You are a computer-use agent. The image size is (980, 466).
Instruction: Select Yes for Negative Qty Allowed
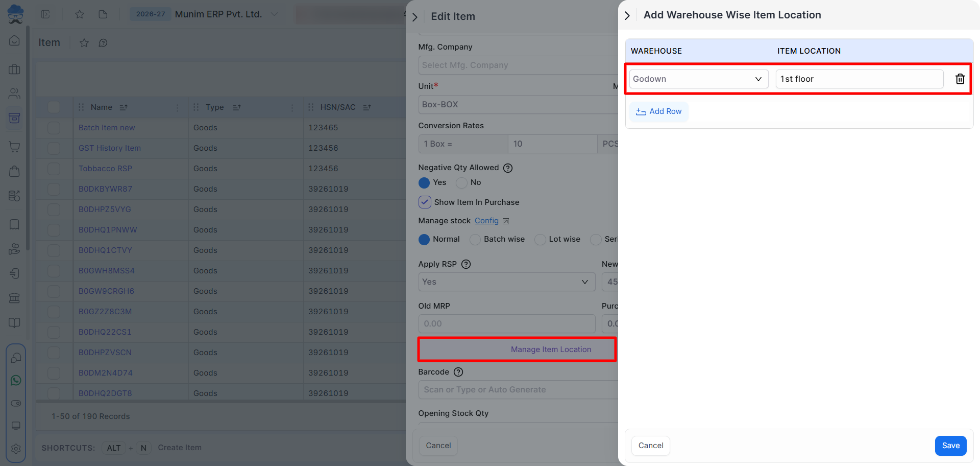tap(424, 182)
